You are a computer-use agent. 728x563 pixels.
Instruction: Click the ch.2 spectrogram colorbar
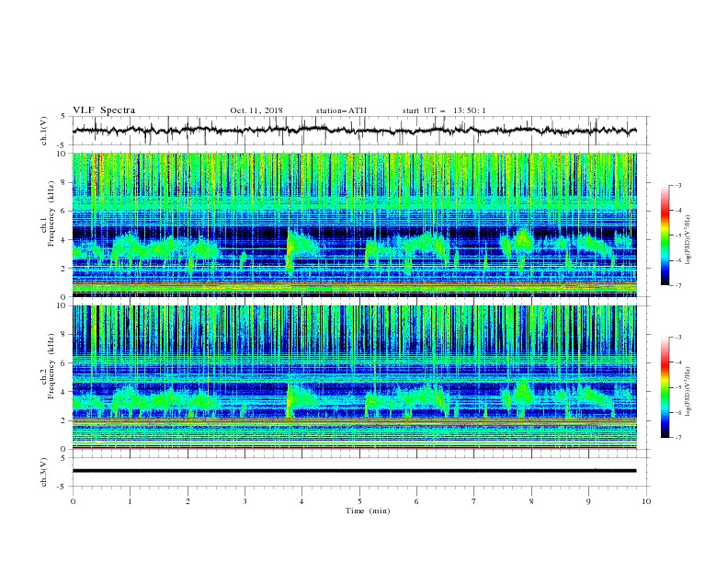665,387
